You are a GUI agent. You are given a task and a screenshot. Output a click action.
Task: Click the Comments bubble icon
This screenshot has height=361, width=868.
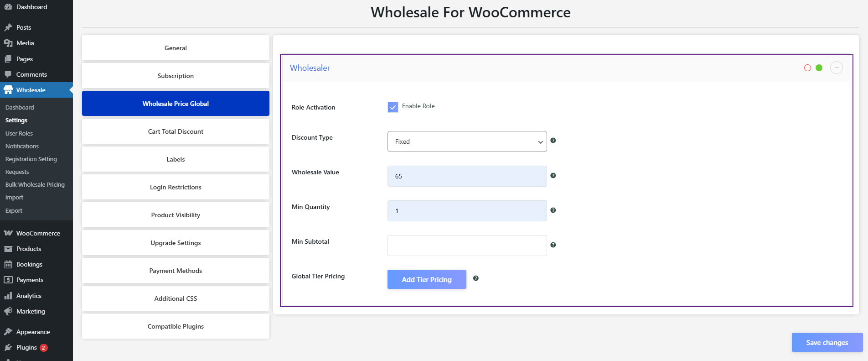[x=8, y=74]
